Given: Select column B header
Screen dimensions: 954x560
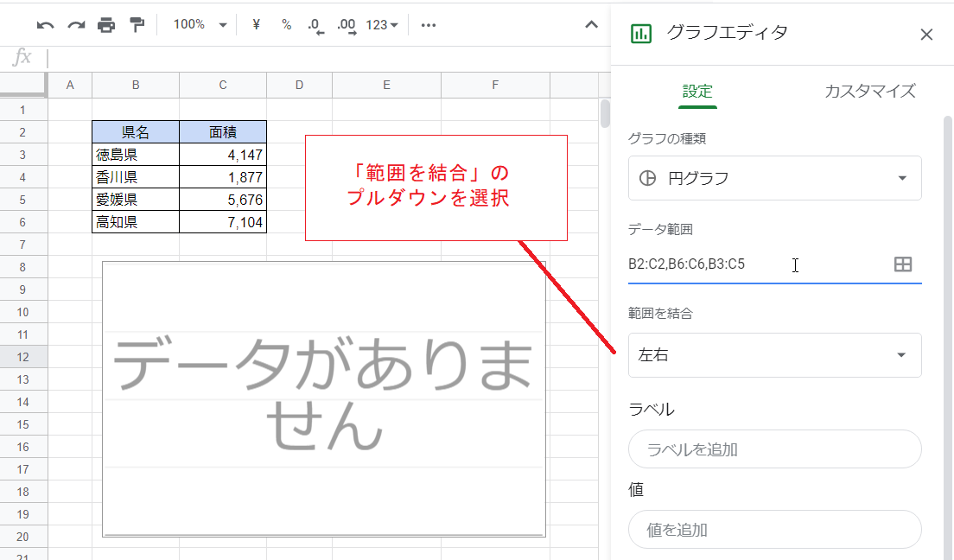Looking at the screenshot, I should coord(136,86).
